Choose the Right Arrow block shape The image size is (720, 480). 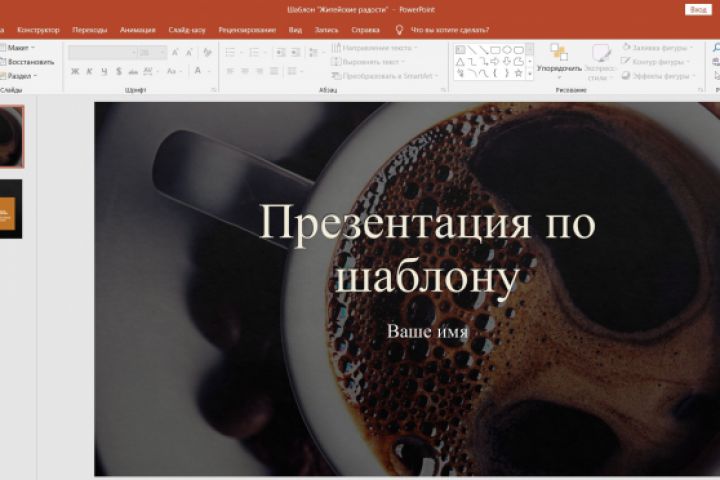coord(495,62)
